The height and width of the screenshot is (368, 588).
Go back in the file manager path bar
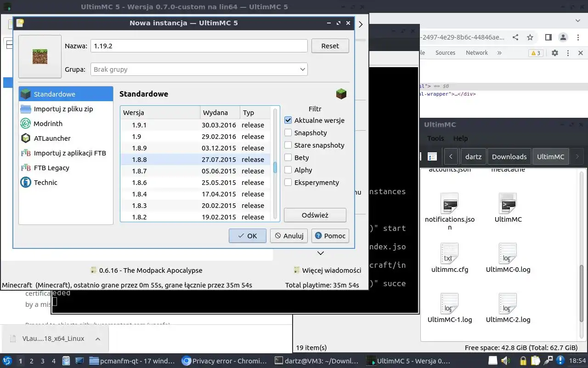(x=451, y=156)
